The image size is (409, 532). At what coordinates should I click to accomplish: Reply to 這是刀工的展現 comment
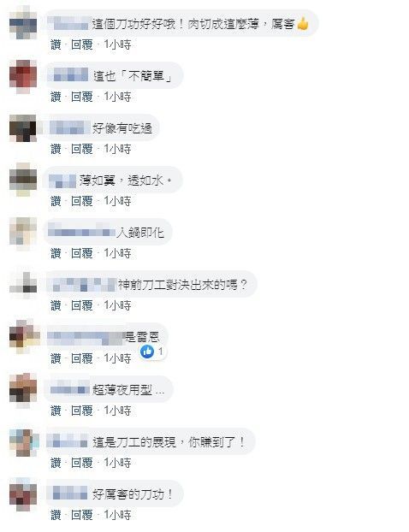pyautogui.click(x=82, y=463)
